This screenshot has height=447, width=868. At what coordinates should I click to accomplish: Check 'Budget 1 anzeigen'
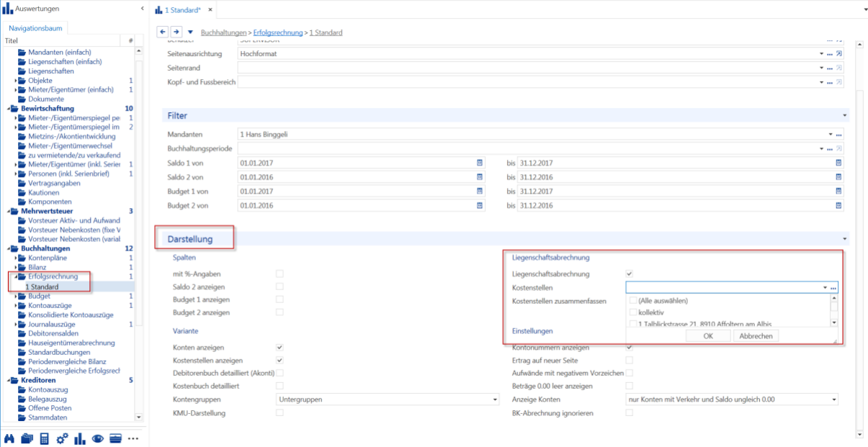(279, 299)
